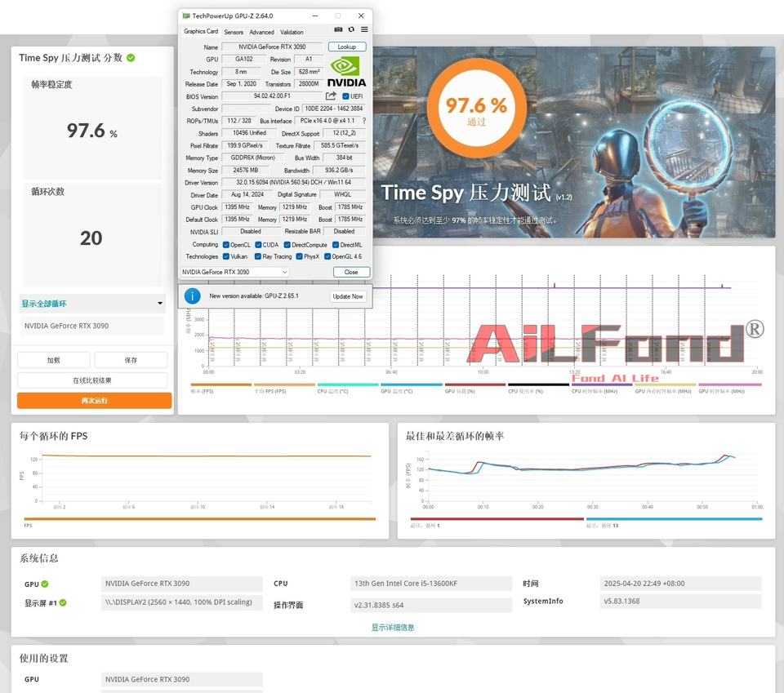Toggle Ray Tracing checkbox
Screen dimensions: 784x693
click(257, 256)
